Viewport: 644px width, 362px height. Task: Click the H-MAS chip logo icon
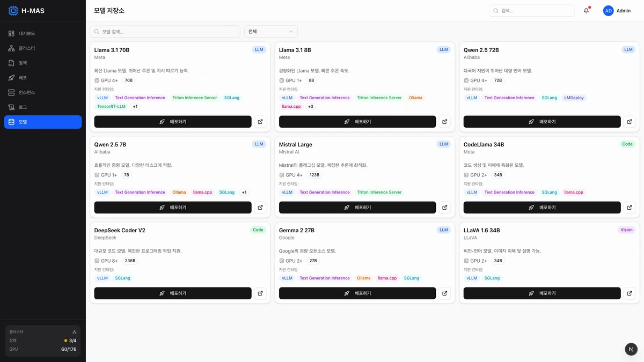pyautogui.click(x=13, y=11)
